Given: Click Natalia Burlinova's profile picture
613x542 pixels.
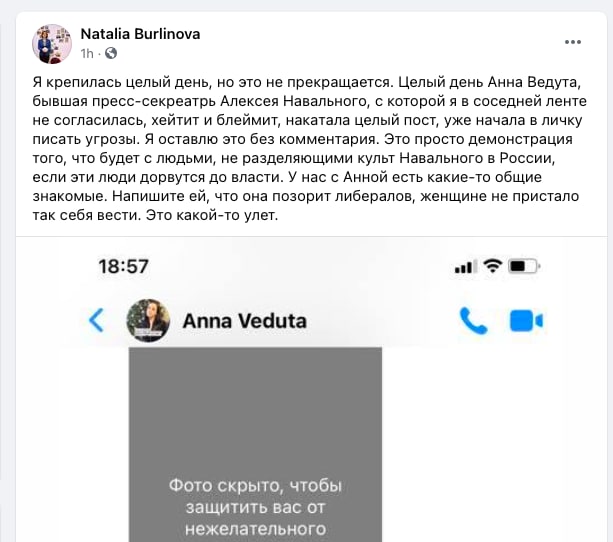Looking at the screenshot, I should pos(52,44).
